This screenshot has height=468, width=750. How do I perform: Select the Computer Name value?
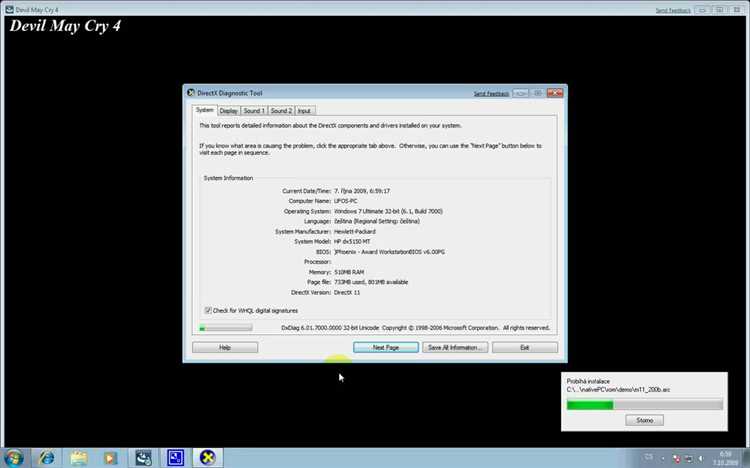pos(345,201)
